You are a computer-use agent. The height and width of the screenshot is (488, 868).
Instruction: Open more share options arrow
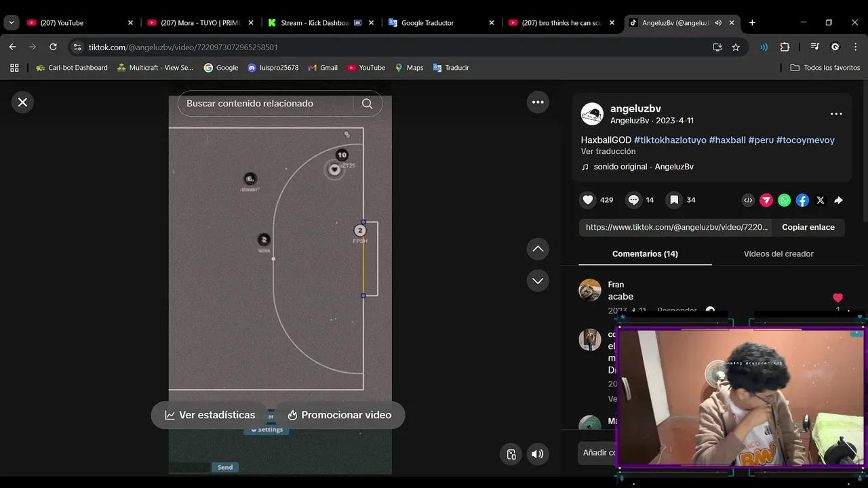coord(838,200)
